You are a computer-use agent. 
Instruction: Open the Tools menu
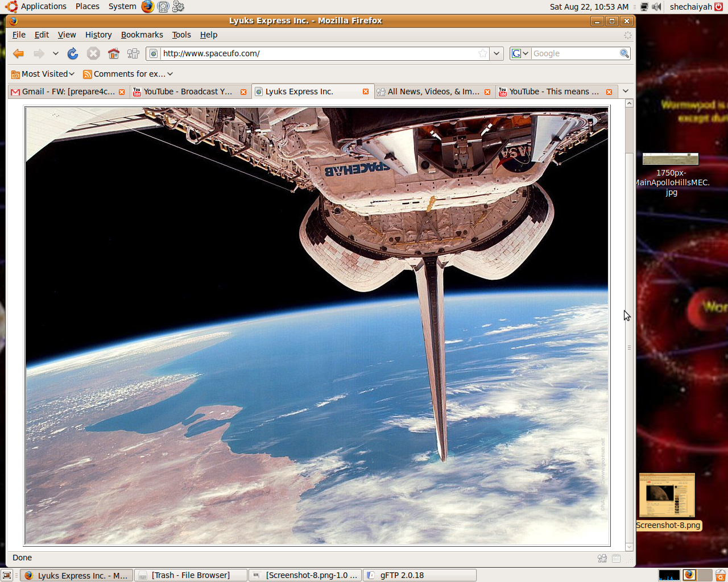tap(181, 35)
